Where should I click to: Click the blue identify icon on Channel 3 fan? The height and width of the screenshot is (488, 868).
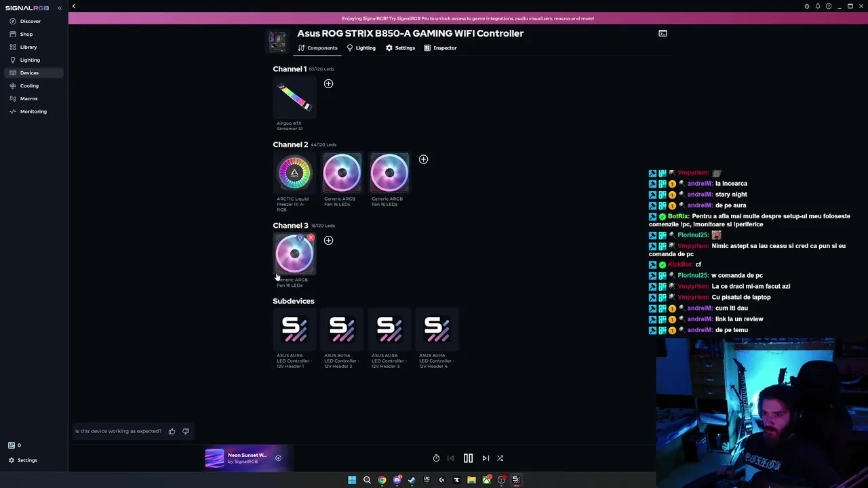pyautogui.click(x=300, y=238)
